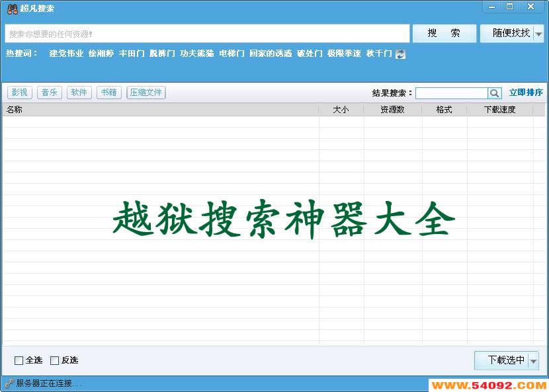Maximize the 超凡搜索 window
This screenshot has height=392, width=549.
[x=510, y=7]
